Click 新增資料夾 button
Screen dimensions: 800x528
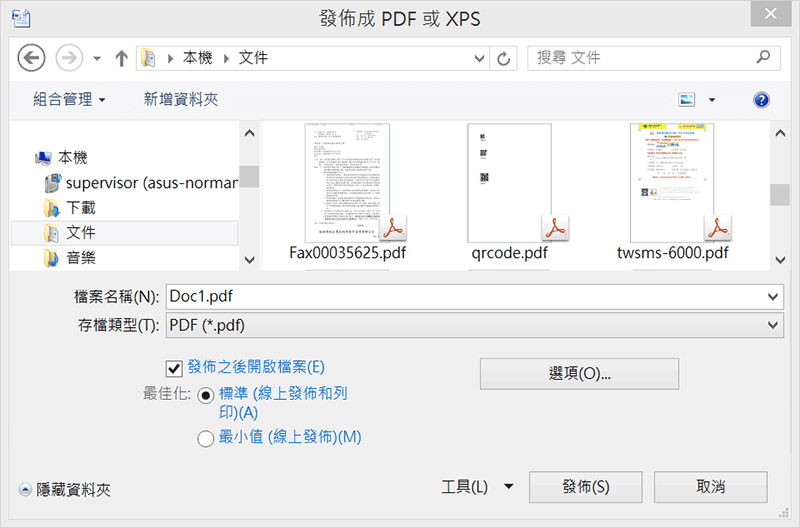click(x=181, y=99)
